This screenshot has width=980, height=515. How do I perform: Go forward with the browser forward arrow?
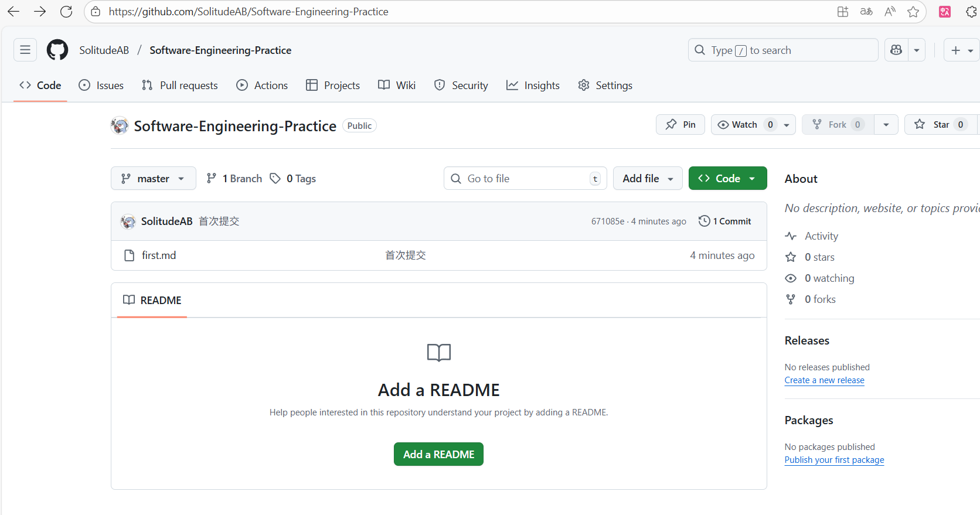40,12
